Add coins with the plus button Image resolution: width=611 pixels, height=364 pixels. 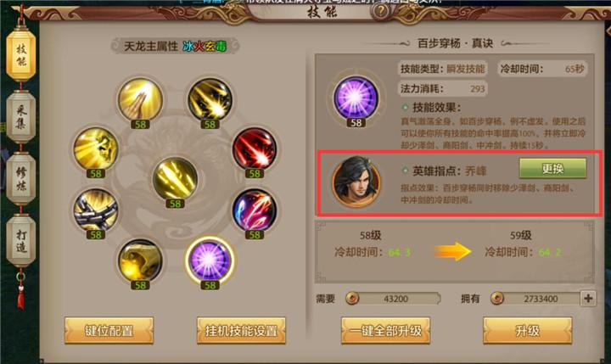[x=588, y=299]
